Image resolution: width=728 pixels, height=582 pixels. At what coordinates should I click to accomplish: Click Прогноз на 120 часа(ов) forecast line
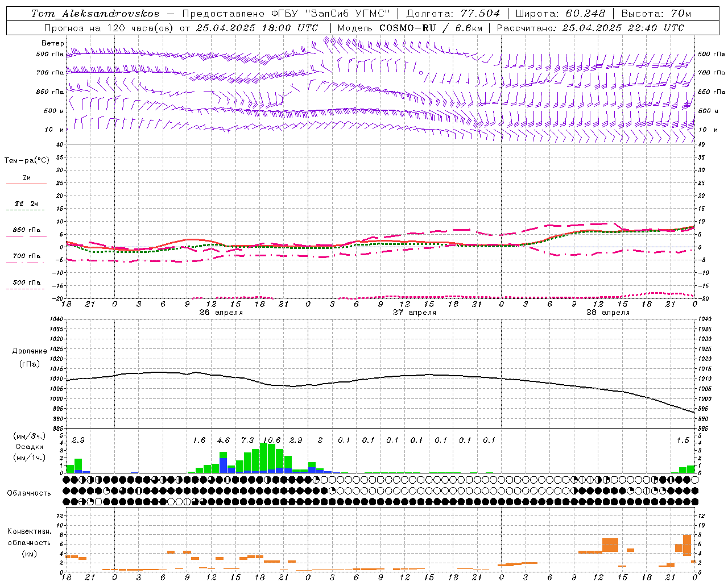[x=181, y=28]
